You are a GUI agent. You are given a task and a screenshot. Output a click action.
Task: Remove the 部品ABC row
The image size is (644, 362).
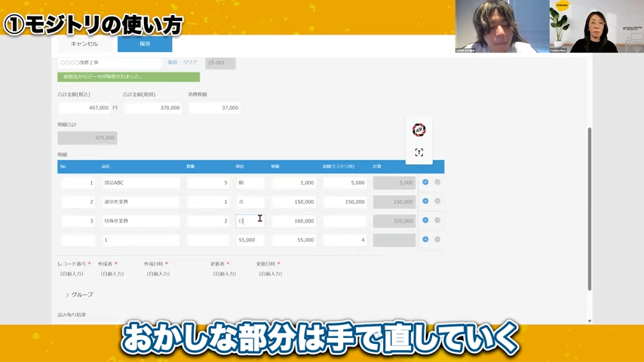pyautogui.click(x=437, y=182)
